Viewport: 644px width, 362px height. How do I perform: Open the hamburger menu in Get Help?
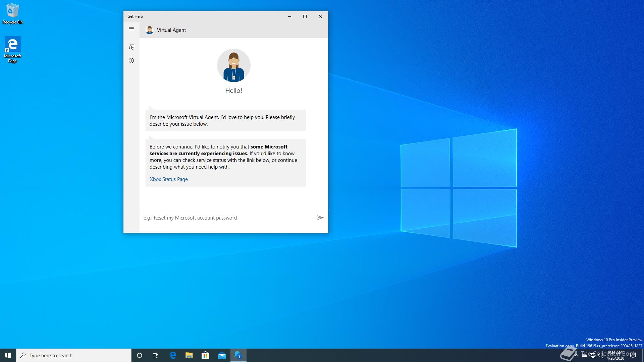[x=131, y=29]
